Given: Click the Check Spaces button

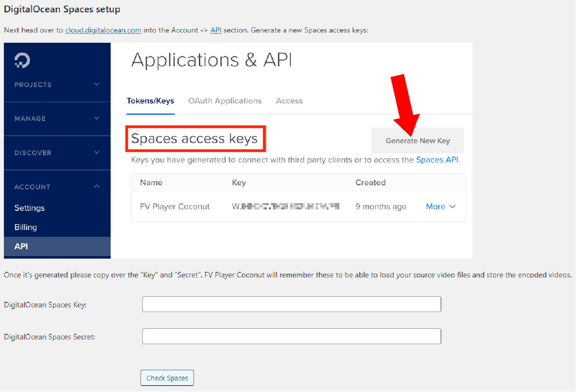Looking at the screenshot, I should click(x=167, y=378).
